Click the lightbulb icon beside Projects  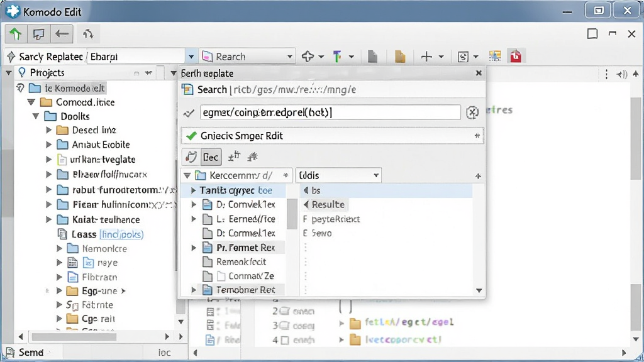22,73
